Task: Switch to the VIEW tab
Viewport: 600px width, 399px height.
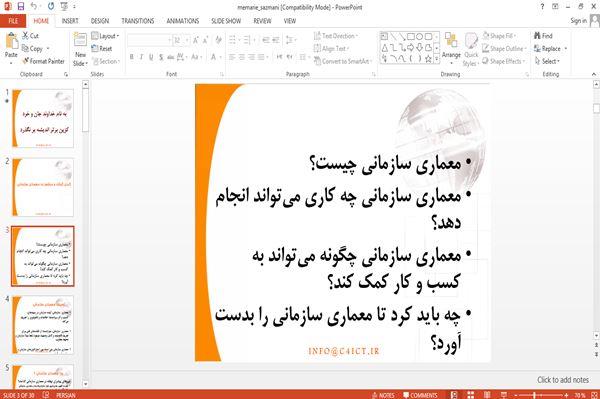Action: [x=289, y=21]
